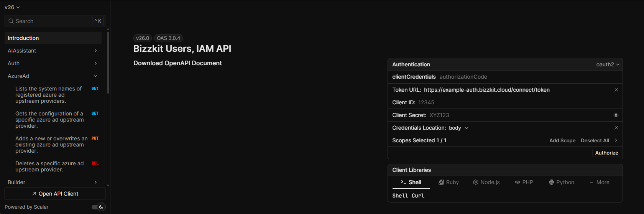Select the Shell terminal icon
Viewport: 644px width, 214px height.
[403, 182]
